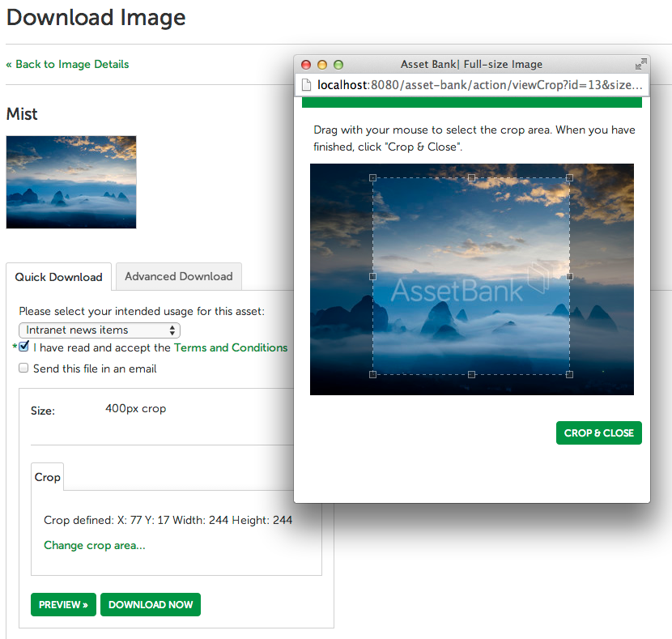The height and width of the screenshot is (639, 672).
Task: Switch to the Advanced Download tab
Action: click(x=178, y=276)
